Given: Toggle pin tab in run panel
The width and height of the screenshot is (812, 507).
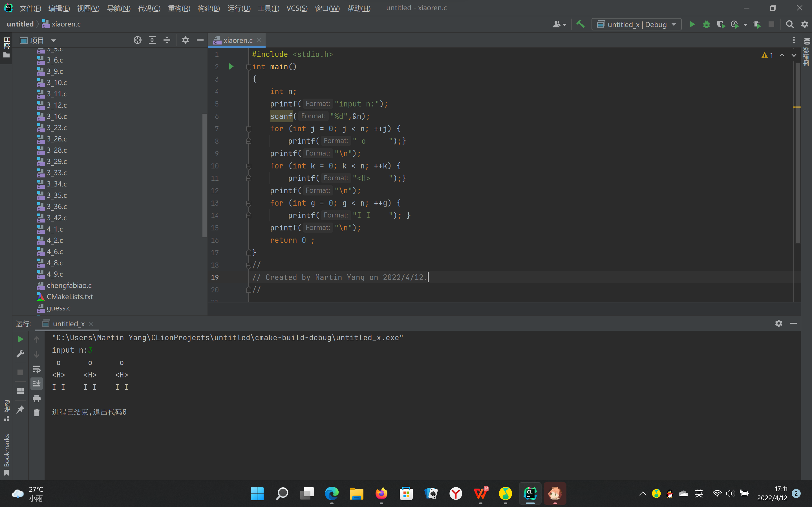Looking at the screenshot, I should (20, 410).
